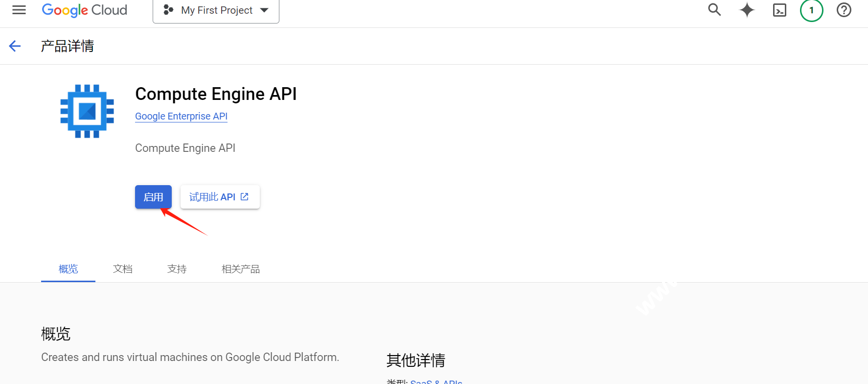Open the Google Enterprise API link
868x384 pixels.
[x=181, y=116]
